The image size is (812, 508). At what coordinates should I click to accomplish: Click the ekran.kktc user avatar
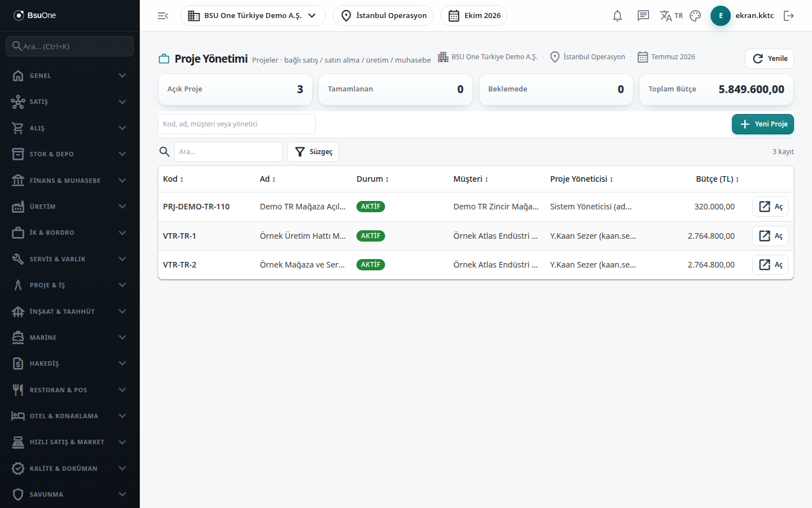(x=721, y=16)
